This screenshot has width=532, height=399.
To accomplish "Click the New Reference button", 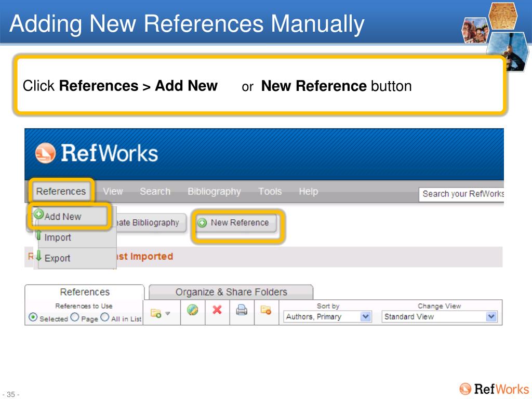I will pos(236,222).
